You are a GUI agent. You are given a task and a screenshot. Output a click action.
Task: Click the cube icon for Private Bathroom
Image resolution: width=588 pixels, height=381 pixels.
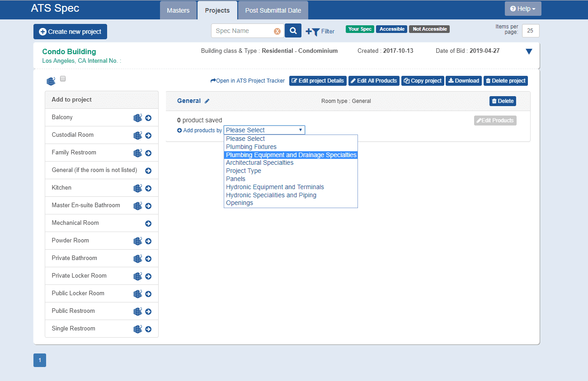(x=138, y=259)
